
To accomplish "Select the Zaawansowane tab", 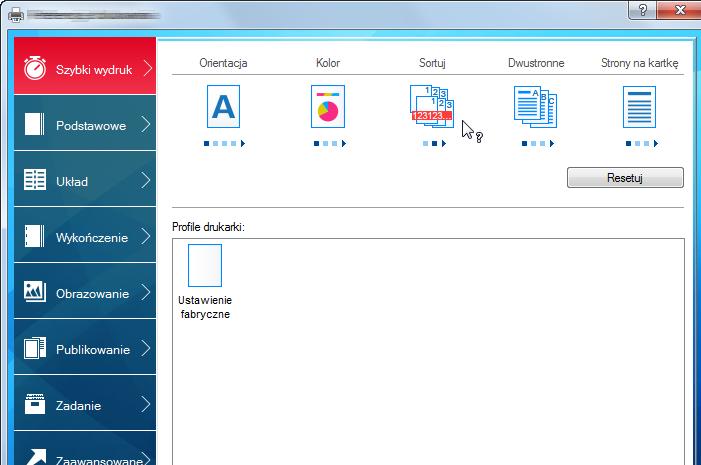I will click(85, 448).
